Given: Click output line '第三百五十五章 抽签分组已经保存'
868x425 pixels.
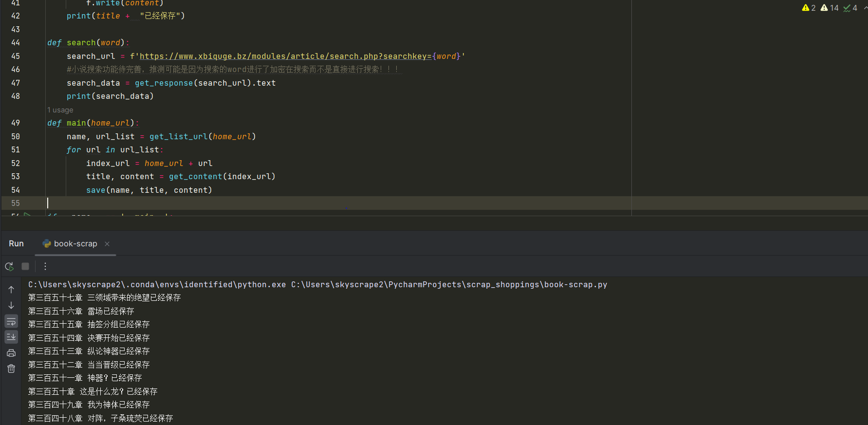Looking at the screenshot, I should click(x=89, y=324).
